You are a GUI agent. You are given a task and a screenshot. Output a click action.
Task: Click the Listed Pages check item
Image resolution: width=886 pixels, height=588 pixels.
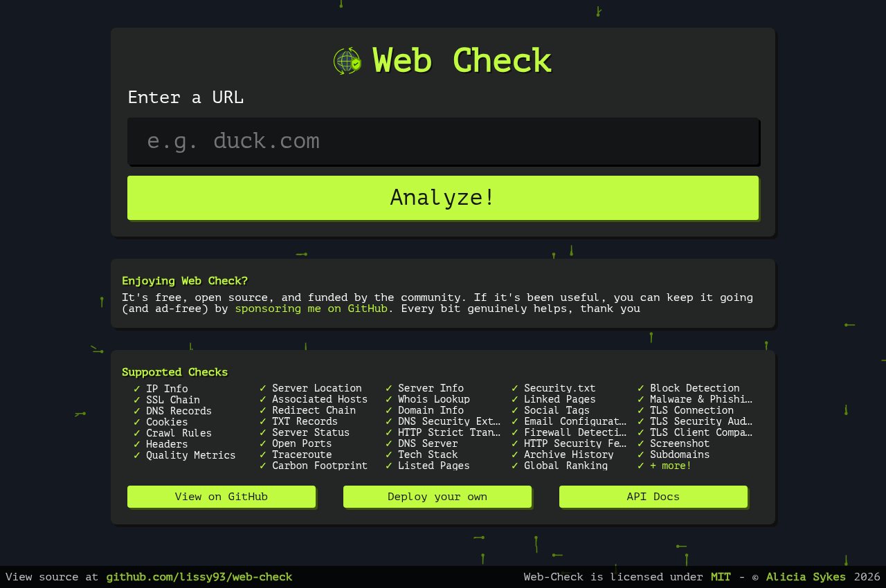434,466
